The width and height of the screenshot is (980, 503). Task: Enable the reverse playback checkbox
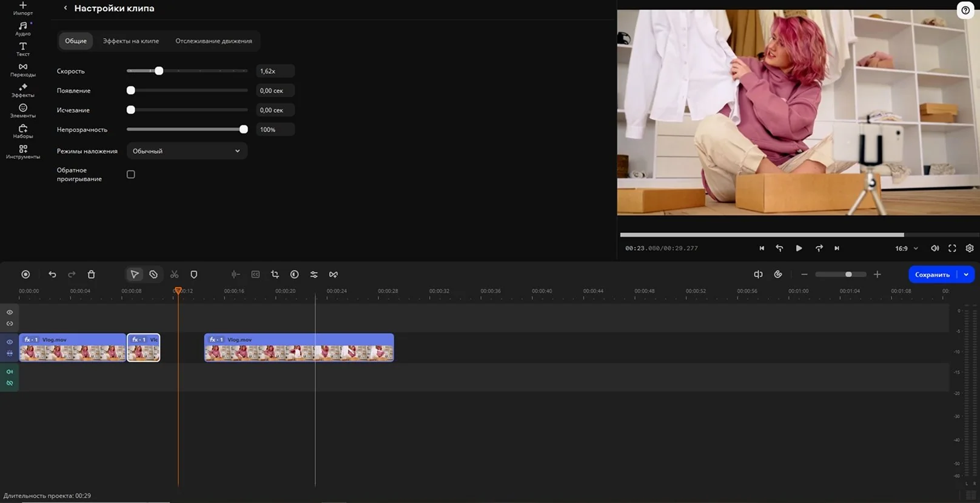click(130, 175)
